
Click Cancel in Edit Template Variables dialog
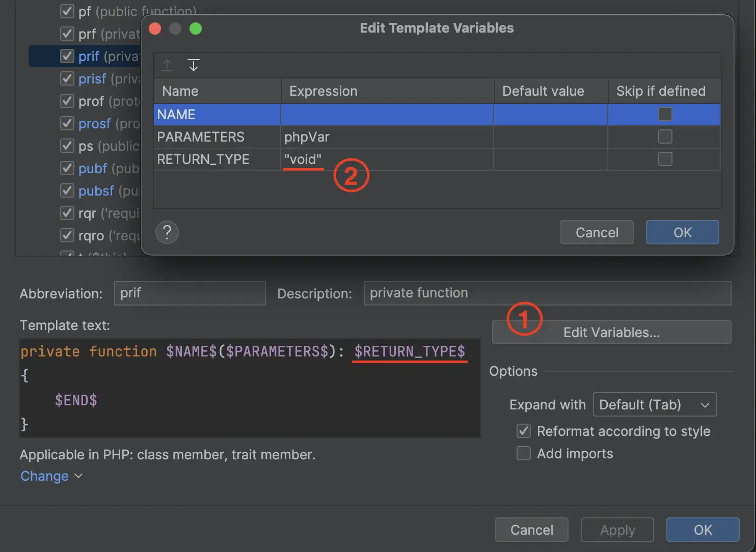pyautogui.click(x=597, y=232)
